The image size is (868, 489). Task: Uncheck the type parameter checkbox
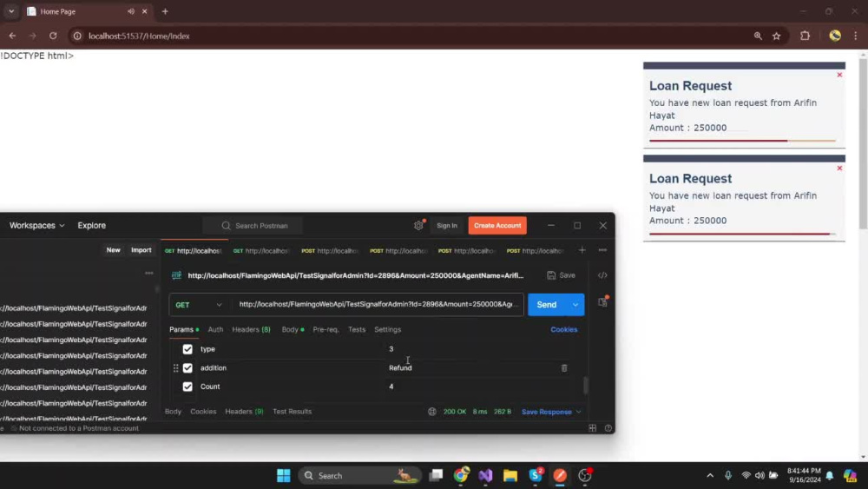point(187,349)
